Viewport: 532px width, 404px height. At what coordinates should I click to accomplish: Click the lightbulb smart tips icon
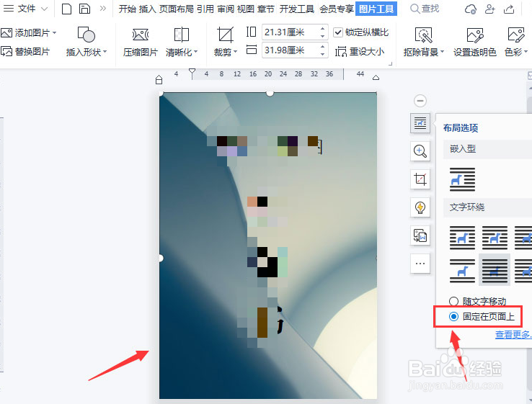420,207
